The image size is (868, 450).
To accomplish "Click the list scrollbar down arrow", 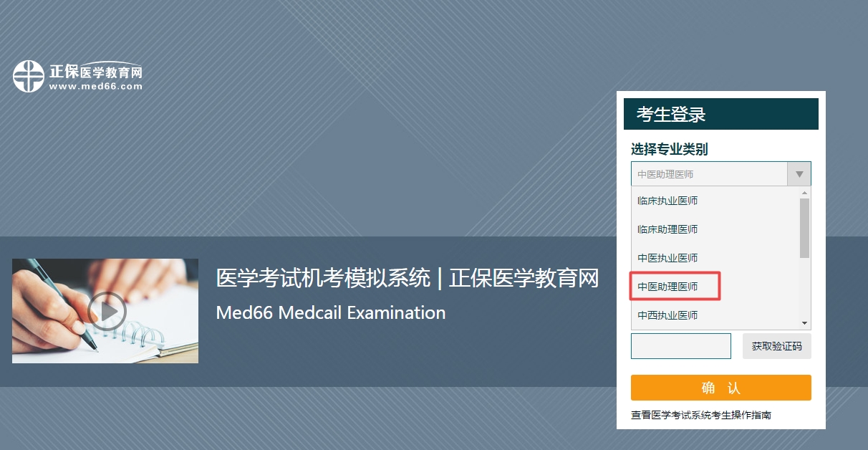I will click(x=805, y=324).
